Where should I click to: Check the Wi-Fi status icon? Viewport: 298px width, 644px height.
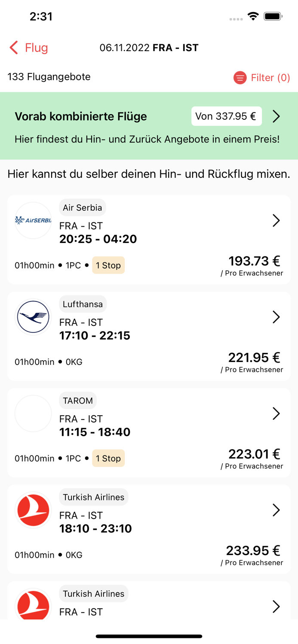click(253, 16)
